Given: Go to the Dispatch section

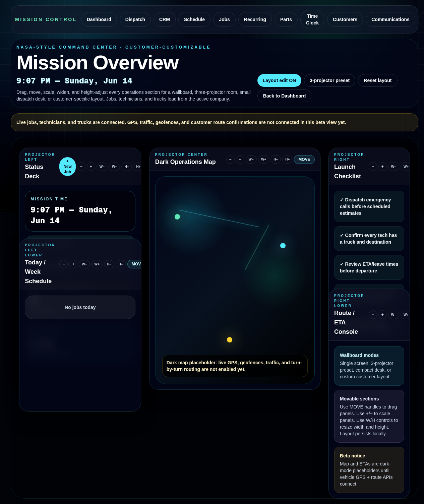Looking at the screenshot, I should 135,19.
